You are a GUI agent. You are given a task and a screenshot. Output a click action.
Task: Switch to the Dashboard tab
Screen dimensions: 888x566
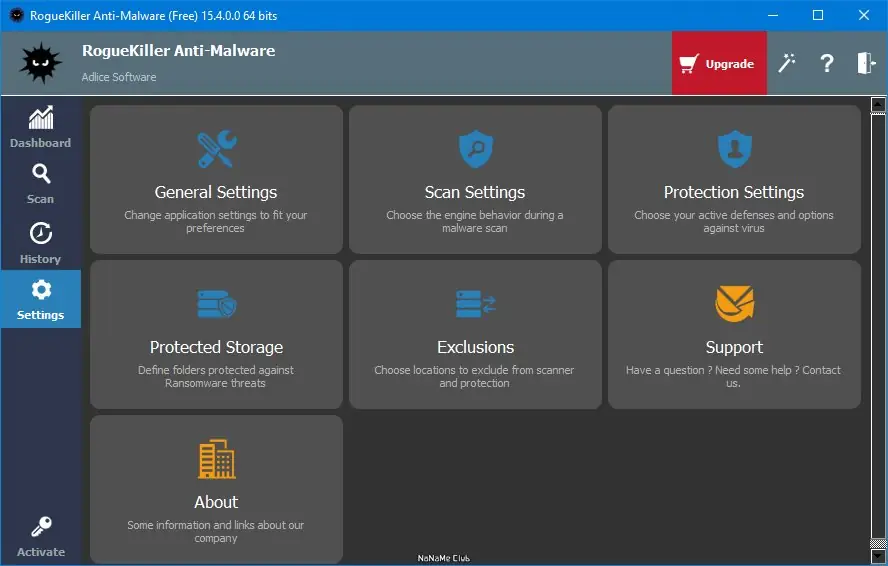coord(41,127)
